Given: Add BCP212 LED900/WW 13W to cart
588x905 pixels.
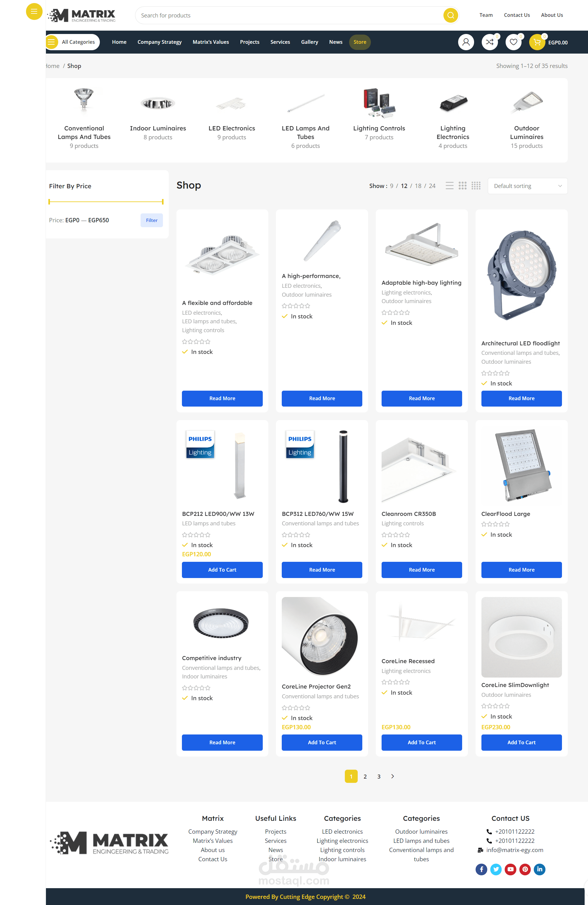Looking at the screenshot, I should 222,570.
